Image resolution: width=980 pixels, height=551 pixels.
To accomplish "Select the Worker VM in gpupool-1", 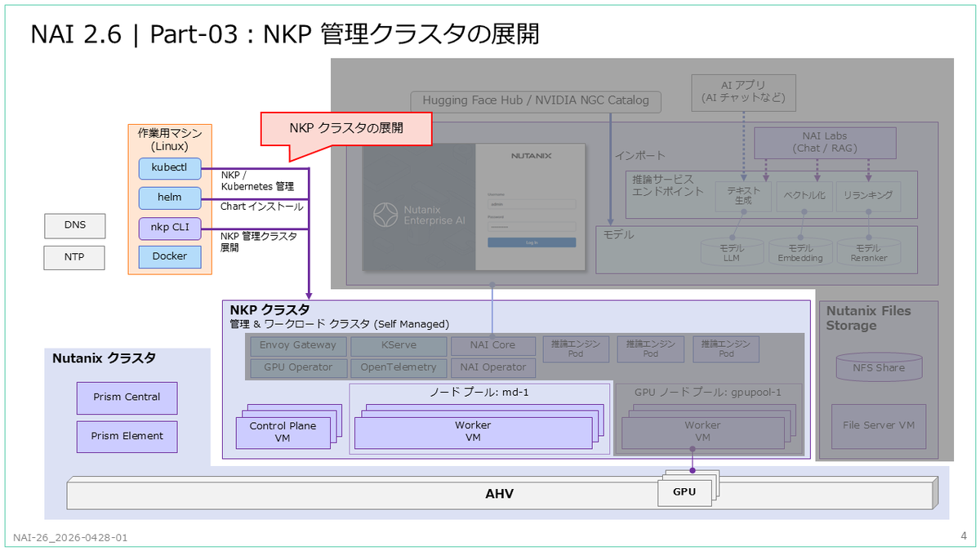I will point(702,432).
